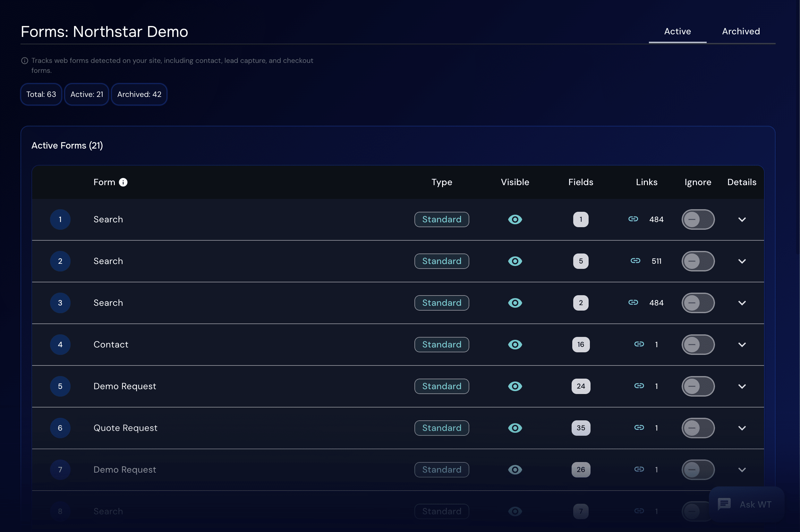Image resolution: width=800 pixels, height=532 pixels.
Task: Click the info icon beside the tracking description
Action: point(25,61)
